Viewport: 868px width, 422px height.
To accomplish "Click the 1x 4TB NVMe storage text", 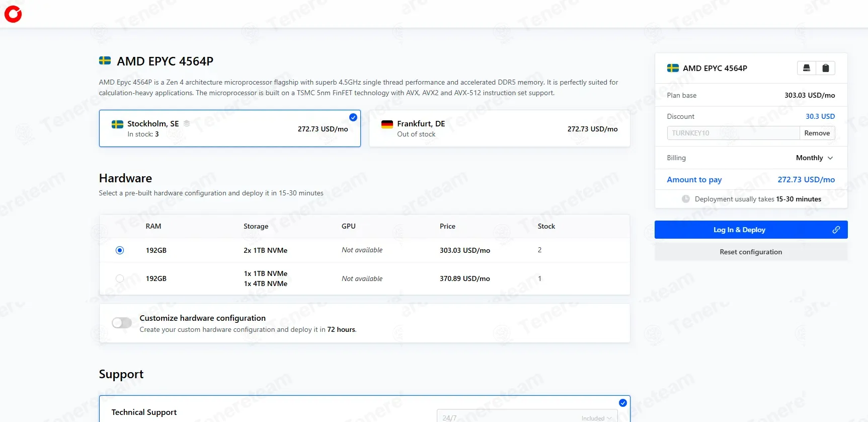I will tap(266, 284).
